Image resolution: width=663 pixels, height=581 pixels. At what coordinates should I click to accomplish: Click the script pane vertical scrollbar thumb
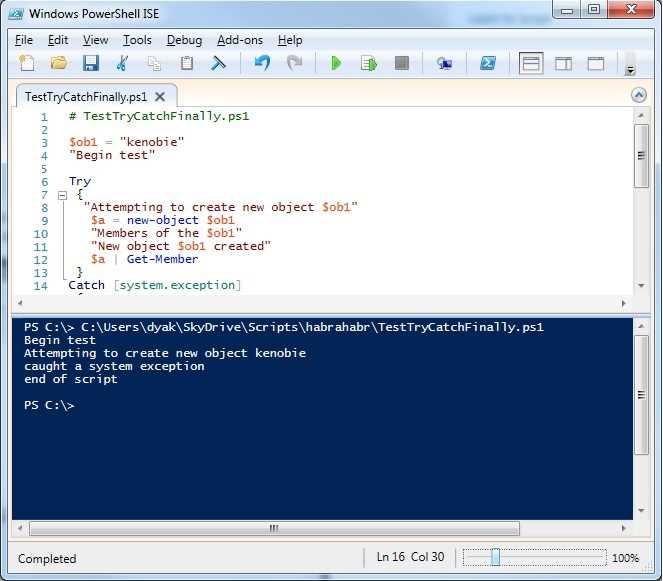pos(641,156)
